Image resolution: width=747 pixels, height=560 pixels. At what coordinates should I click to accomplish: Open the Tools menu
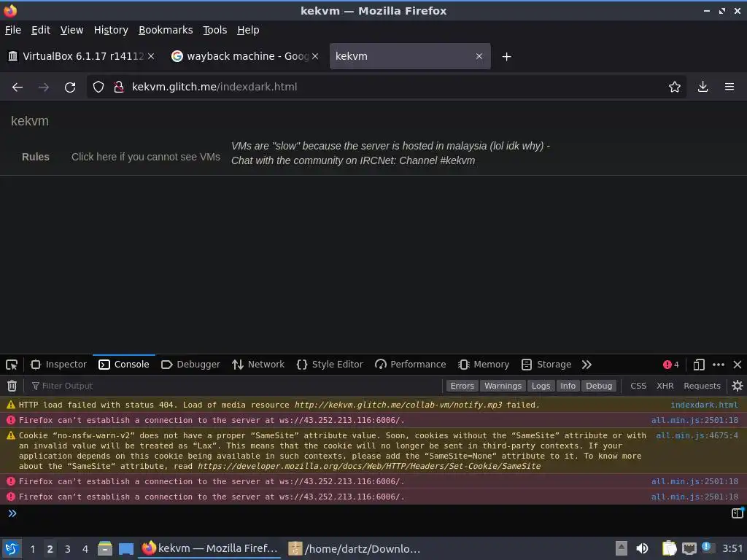coord(215,30)
